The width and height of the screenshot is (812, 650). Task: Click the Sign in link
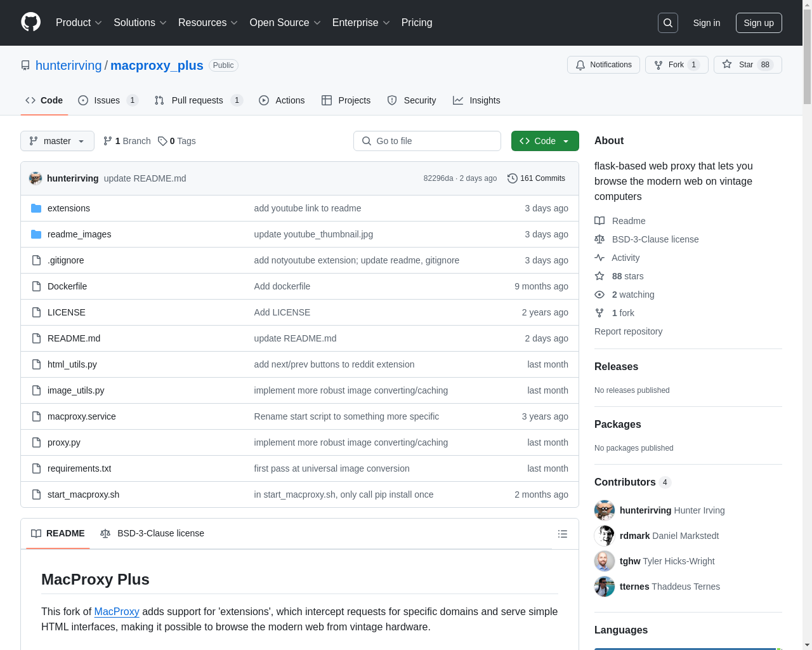point(707,23)
